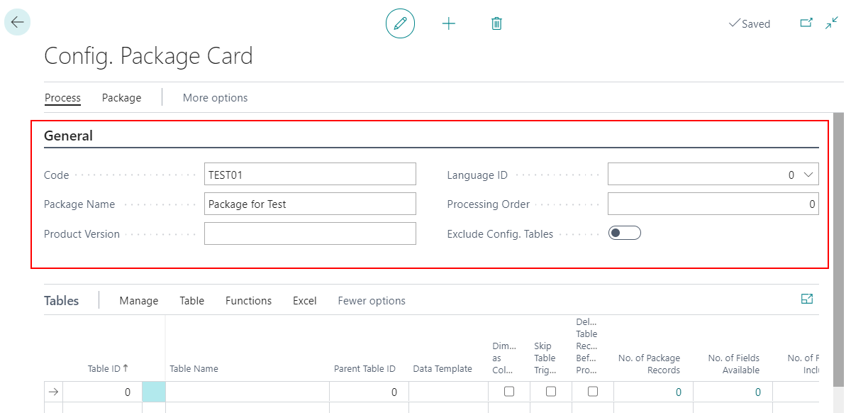Open the Excel actions
Viewport: 868px width, 413px height.
tap(304, 300)
